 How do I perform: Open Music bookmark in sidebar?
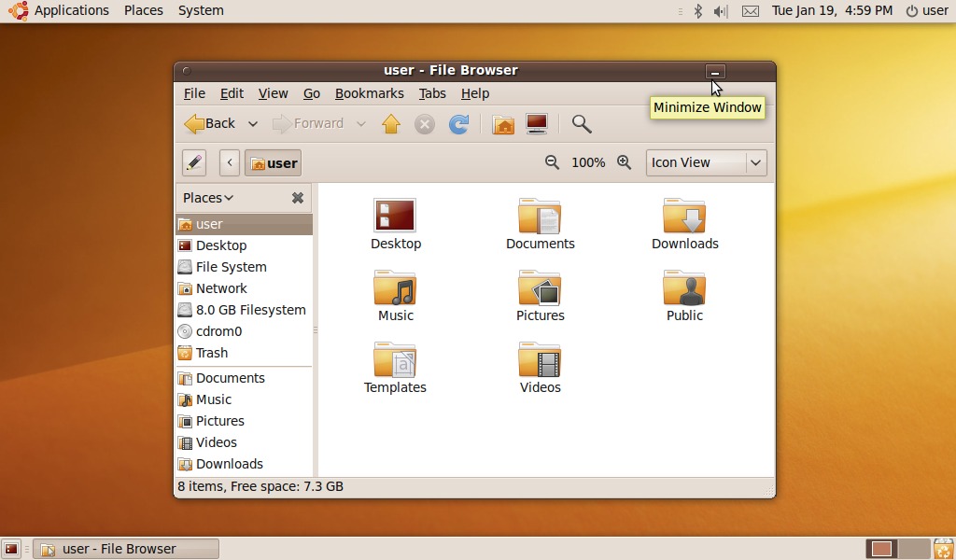[x=244, y=399]
